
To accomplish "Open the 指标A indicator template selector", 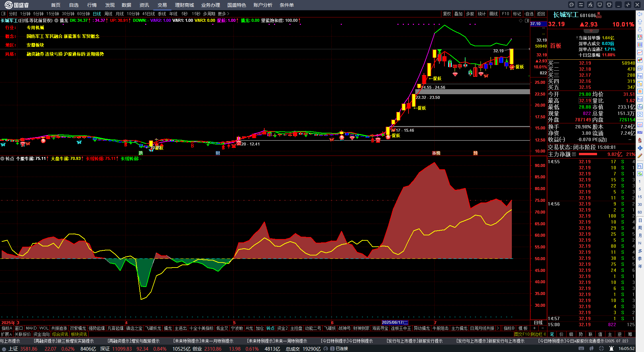I will [x=7, y=328].
